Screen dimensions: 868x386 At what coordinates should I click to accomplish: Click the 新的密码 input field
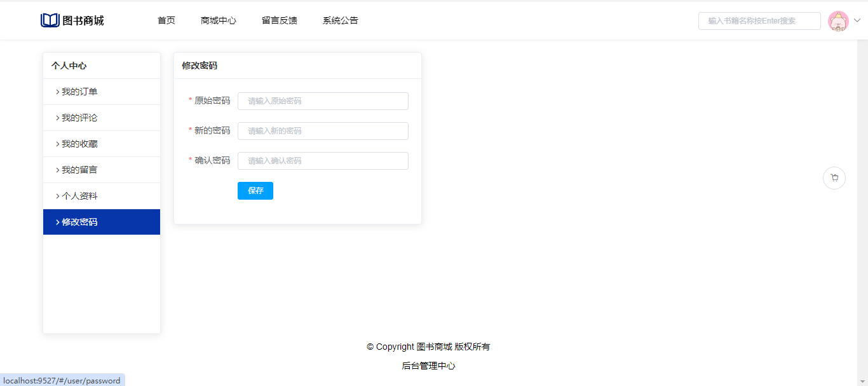(323, 131)
